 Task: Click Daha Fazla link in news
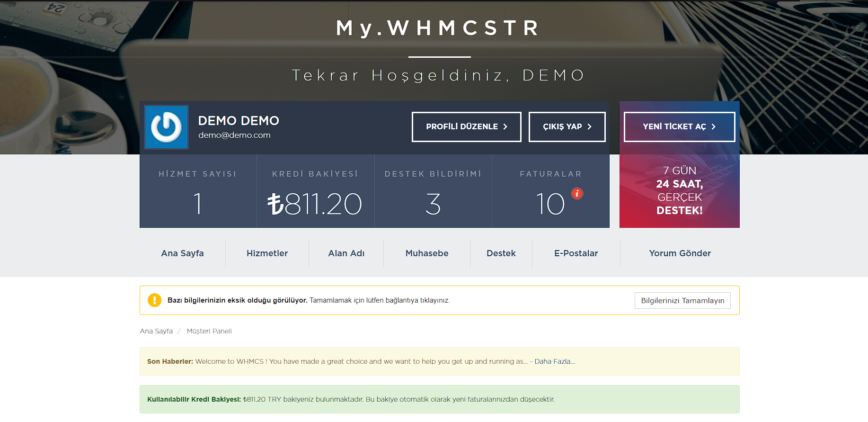[554, 361]
